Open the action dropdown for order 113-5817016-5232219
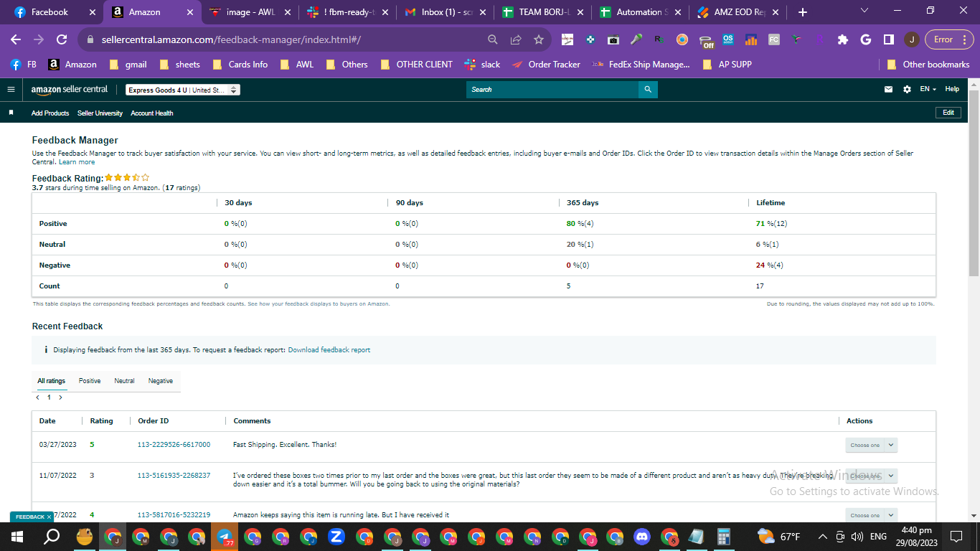This screenshot has width=980, height=551. click(871, 515)
